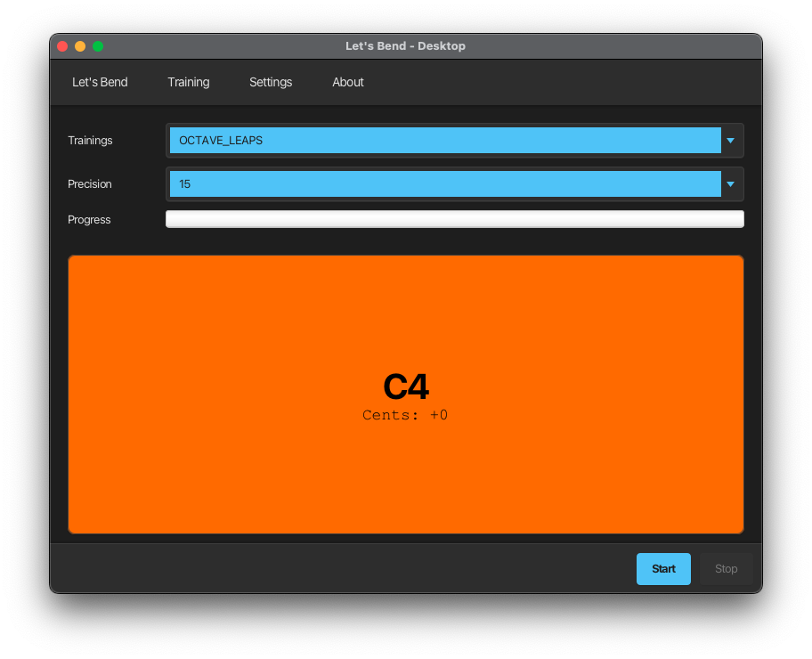The width and height of the screenshot is (812, 659).
Task: Minimize window with yellow button
Action: click(80, 46)
